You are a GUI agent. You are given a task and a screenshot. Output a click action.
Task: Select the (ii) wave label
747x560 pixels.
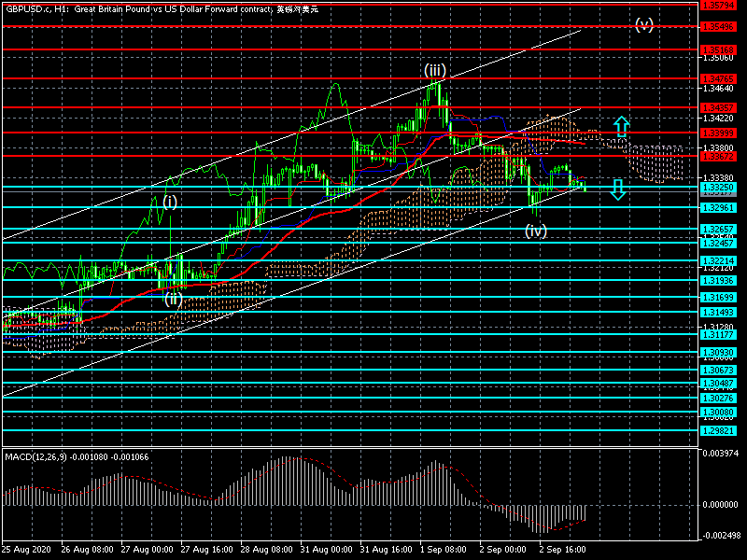[x=174, y=299]
